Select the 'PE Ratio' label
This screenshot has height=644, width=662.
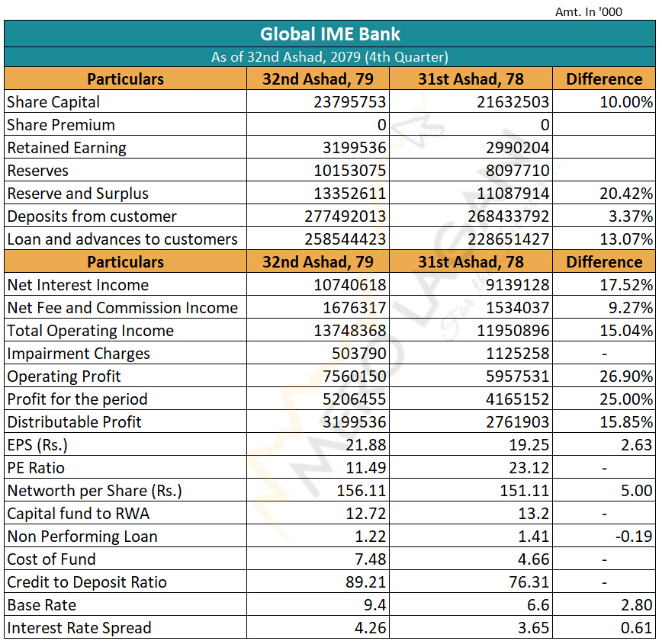coord(36,468)
